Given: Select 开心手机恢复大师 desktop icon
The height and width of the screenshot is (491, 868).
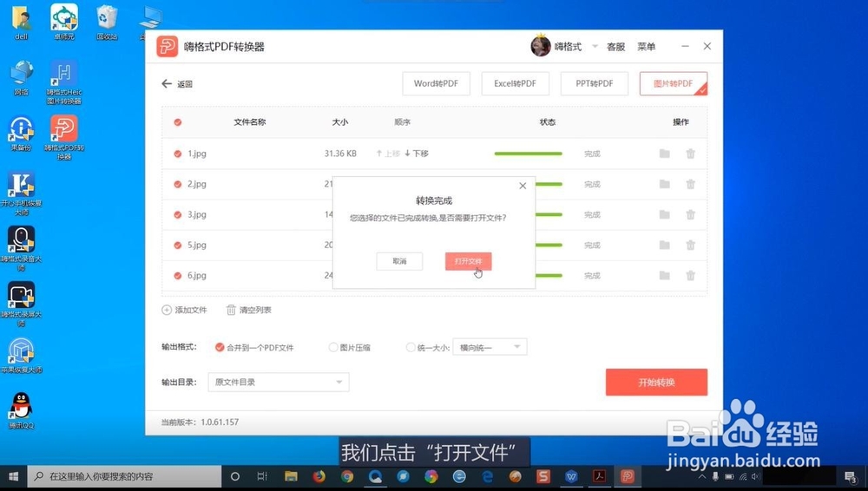Looking at the screenshot, I should 21,193.
